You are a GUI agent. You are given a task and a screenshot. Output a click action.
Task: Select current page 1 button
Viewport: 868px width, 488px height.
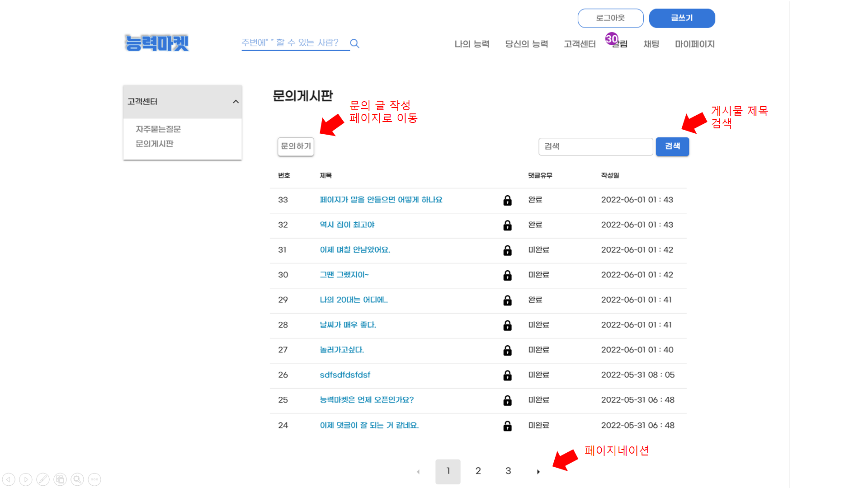coord(448,471)
